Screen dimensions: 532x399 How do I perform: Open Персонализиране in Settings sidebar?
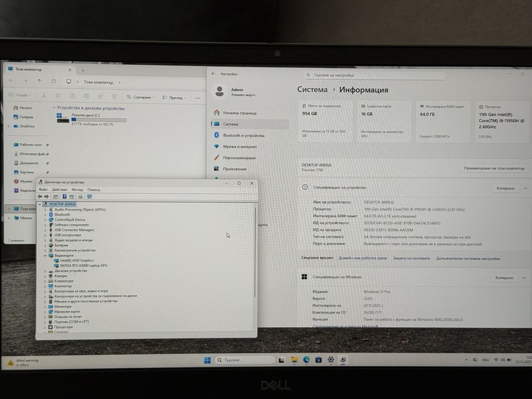click(x=250, y=158)
